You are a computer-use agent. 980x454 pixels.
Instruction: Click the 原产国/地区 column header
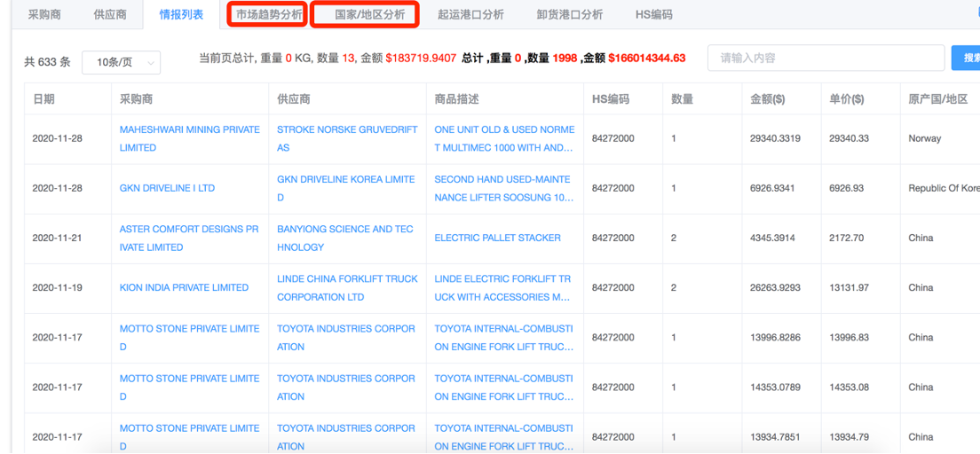click(938, 99)
